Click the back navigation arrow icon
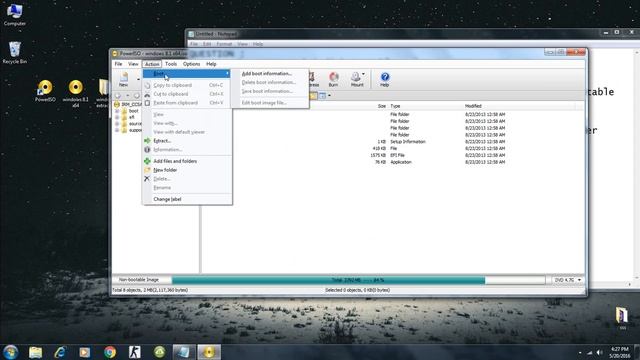This screenshot has height=360, width=640. (x=118, y=96)
